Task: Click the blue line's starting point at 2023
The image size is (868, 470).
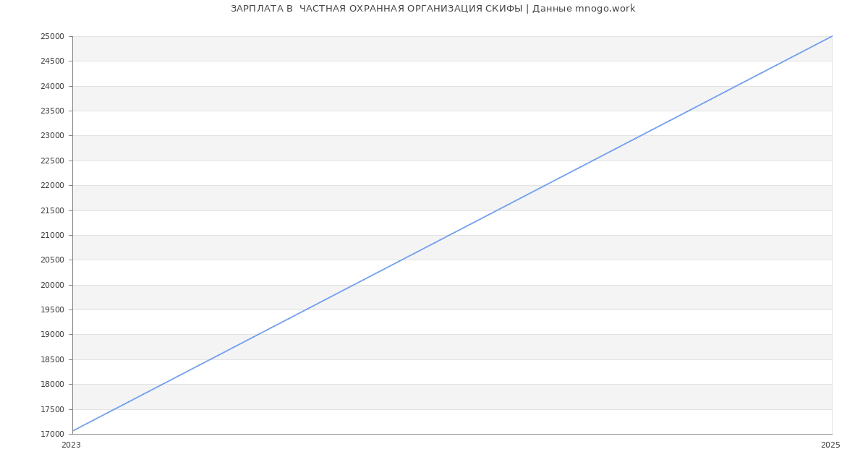Action: point(73,431)
